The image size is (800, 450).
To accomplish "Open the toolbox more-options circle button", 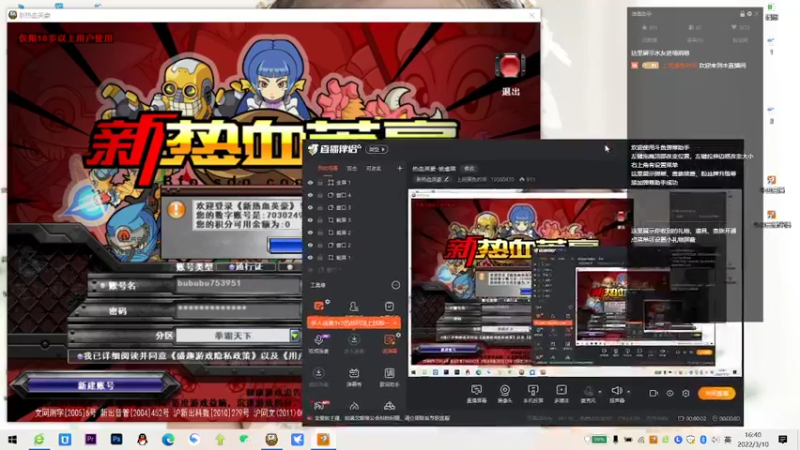I will (x=395, y=285).
